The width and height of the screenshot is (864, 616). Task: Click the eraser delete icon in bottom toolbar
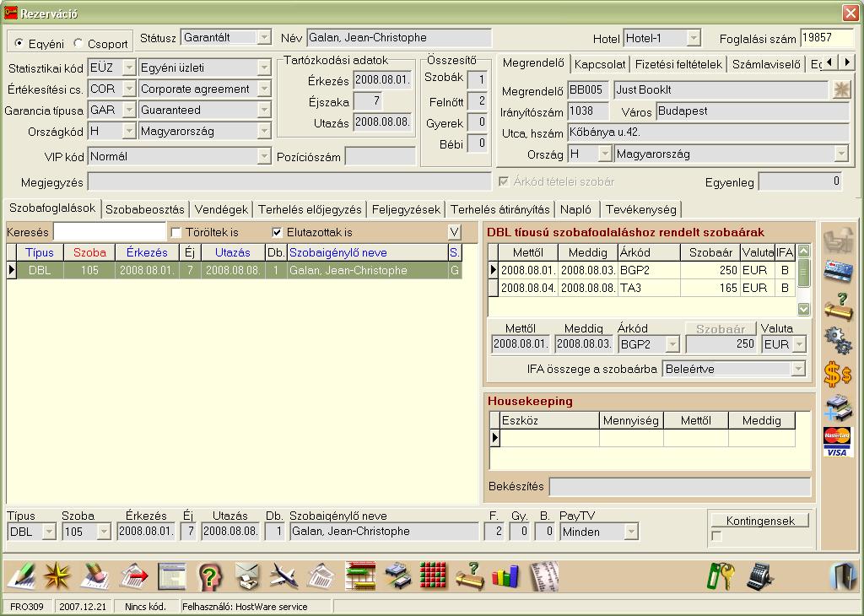(94, 577)
